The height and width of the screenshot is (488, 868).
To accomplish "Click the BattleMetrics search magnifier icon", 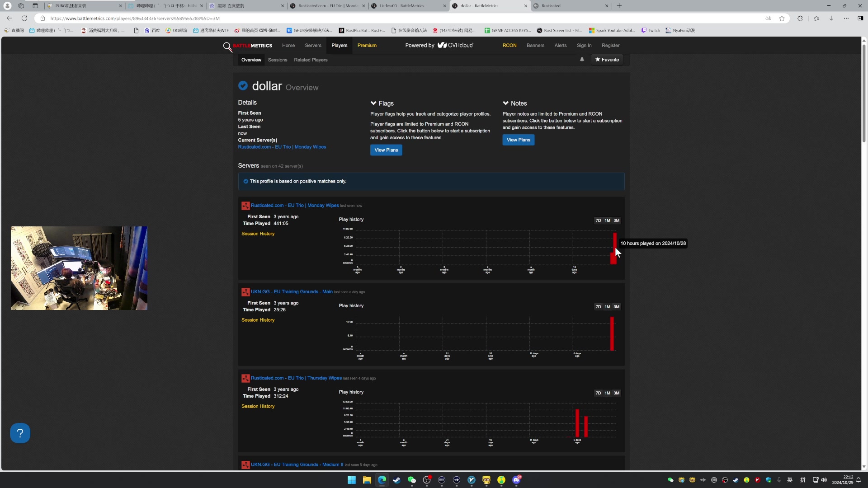I will pyautogui.click(x=227, y=46).
